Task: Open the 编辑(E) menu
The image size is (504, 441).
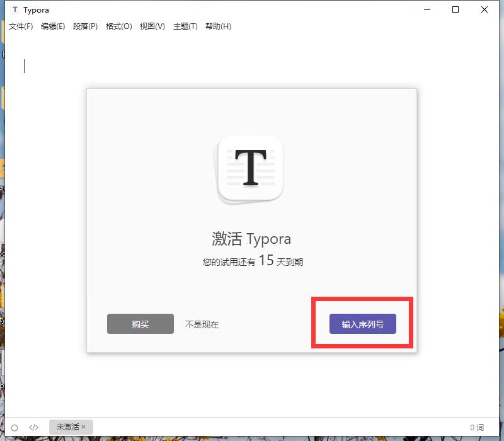Action: pos(53,26)
